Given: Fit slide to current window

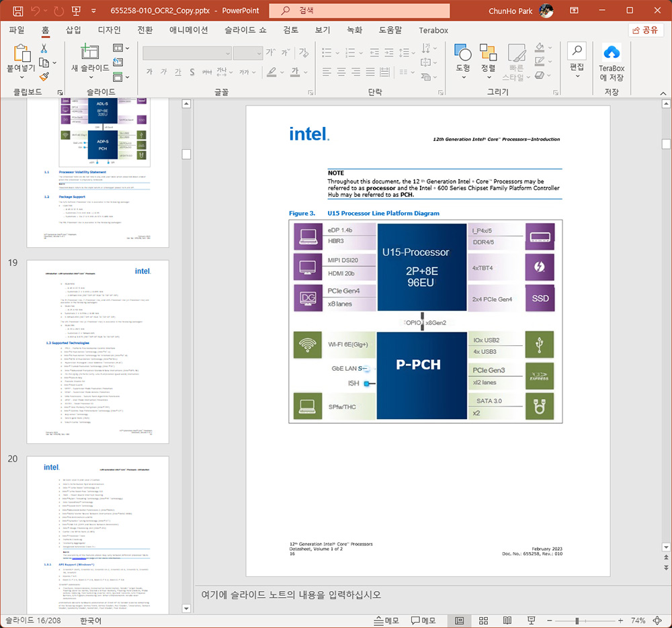Looking at the screenshot, I should (x=657, y=621).
